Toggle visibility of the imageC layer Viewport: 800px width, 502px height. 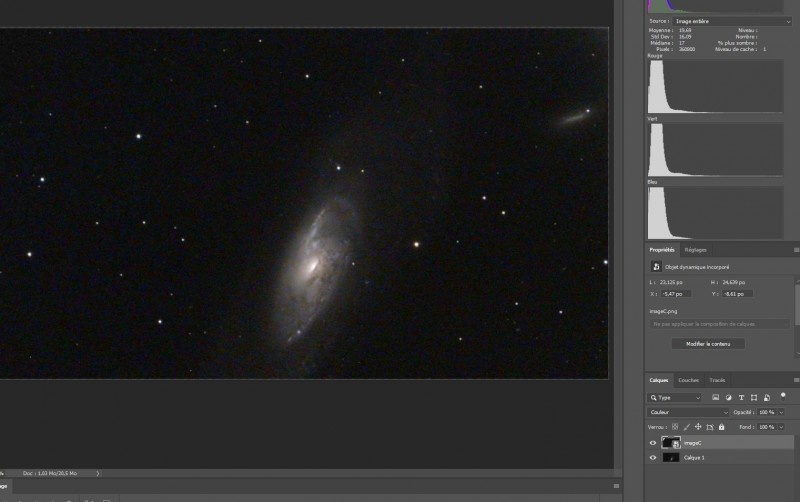(x=653, y=443)
